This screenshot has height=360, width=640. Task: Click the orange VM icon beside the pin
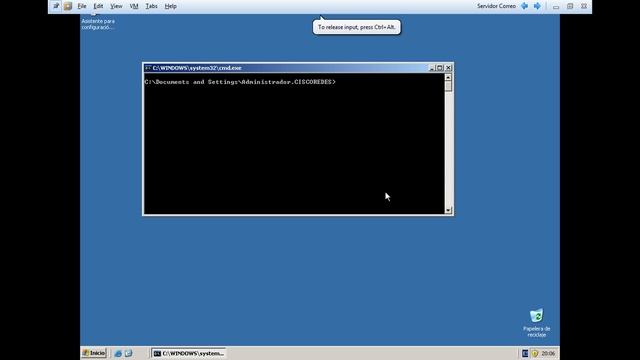pyautogui.click(x=68, y=6)
